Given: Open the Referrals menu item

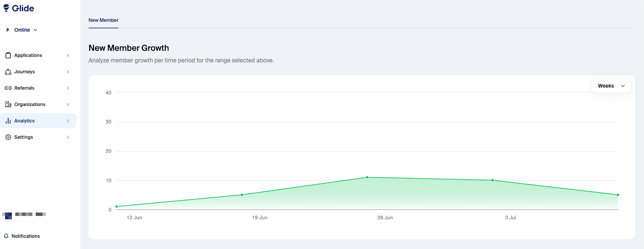Looking at the screenshot, I should tap(25, 88).
